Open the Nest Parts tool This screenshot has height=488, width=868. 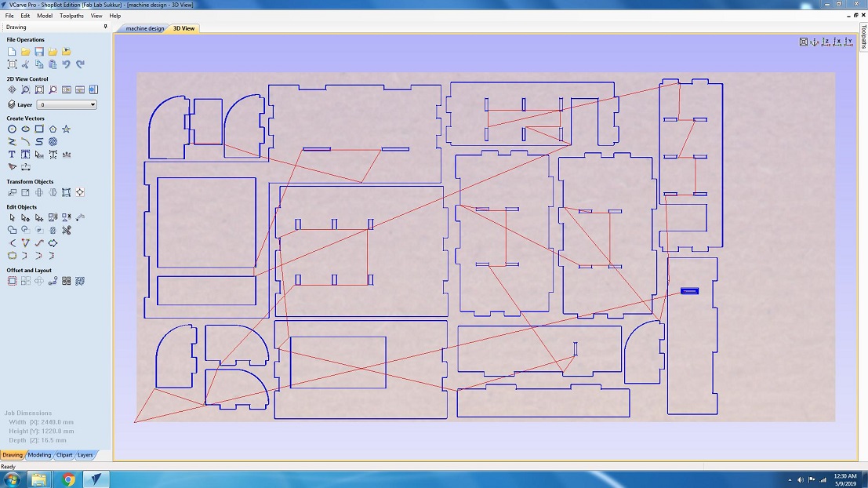coord(80,282)
